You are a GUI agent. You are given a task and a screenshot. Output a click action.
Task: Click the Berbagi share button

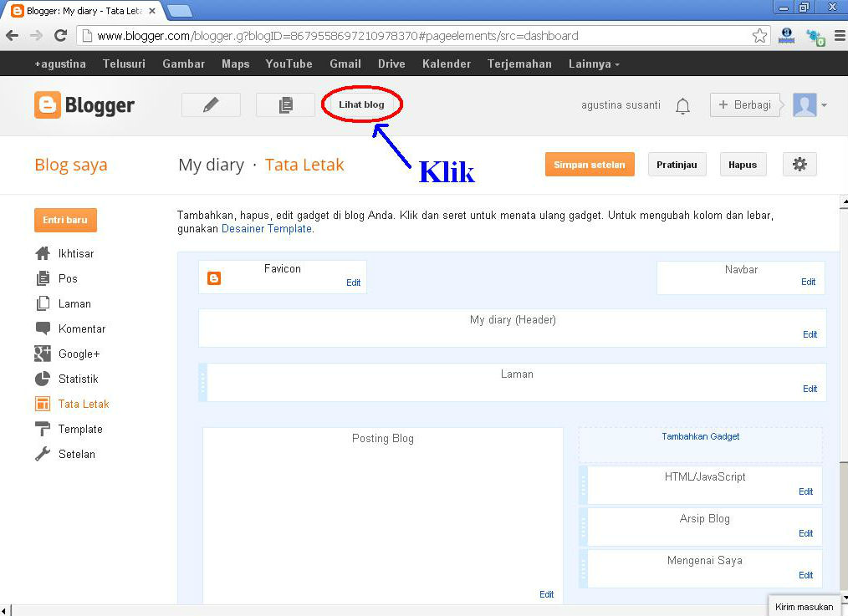point(745,104)
